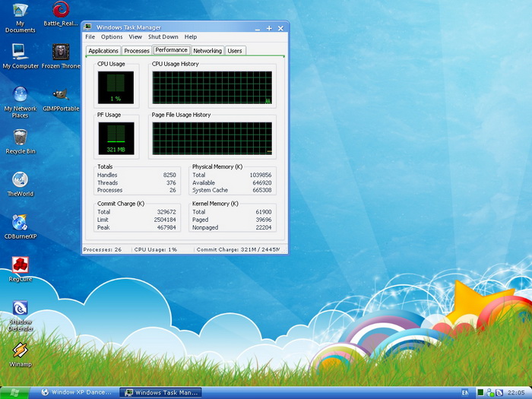The width and height of the screenshot is (532, 399).
Task: Click the CPU Usage 1% meter
Action: pos(116,87)
